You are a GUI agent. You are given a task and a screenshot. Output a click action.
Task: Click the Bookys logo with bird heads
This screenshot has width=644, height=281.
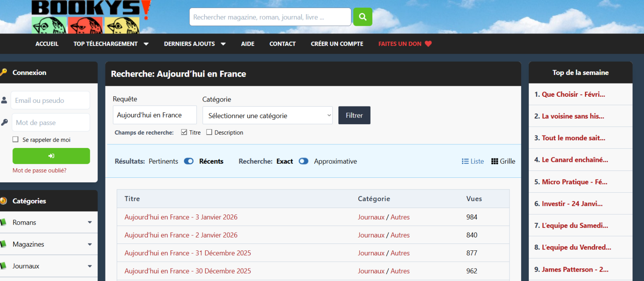coord(91,17)
